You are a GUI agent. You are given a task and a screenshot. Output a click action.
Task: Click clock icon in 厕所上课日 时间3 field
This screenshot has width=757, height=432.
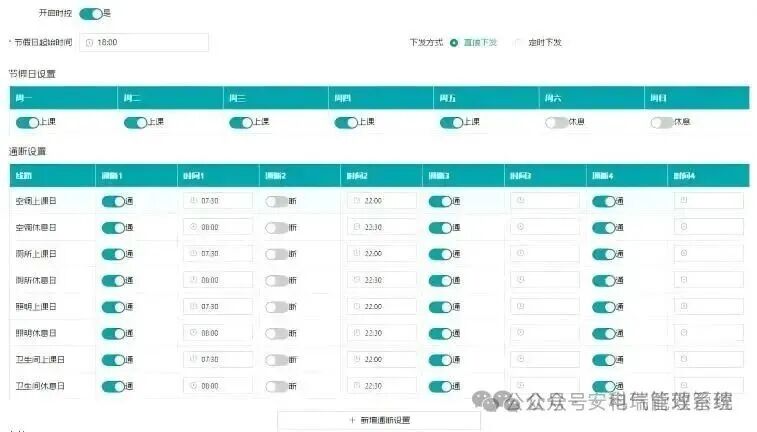tap(520, 254)
